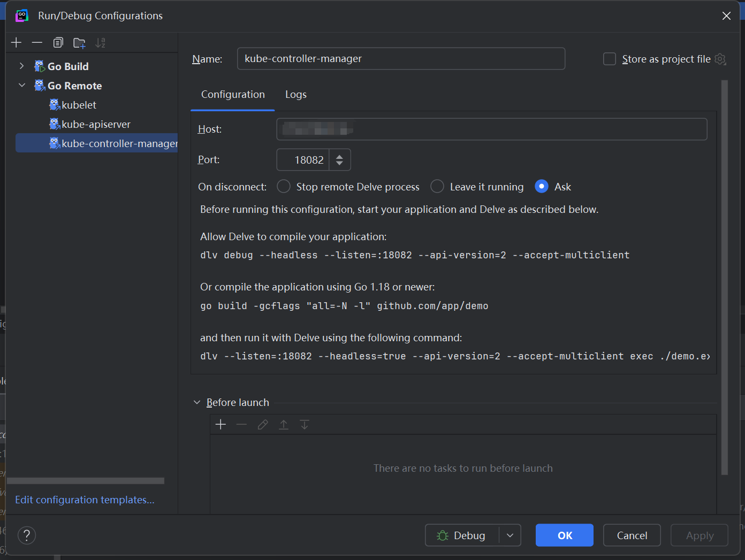Open the help question mark button
The image size is (745, 560).
(27, 535)
